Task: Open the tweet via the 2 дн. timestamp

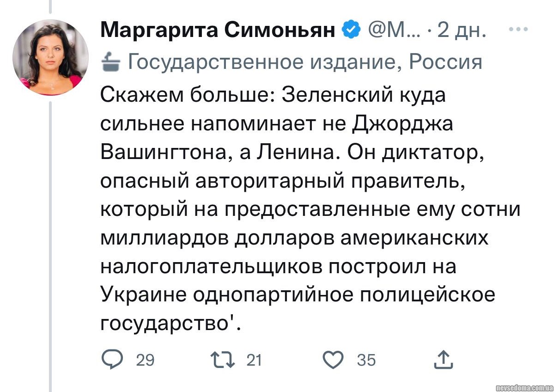Action: tap(461, 31)
